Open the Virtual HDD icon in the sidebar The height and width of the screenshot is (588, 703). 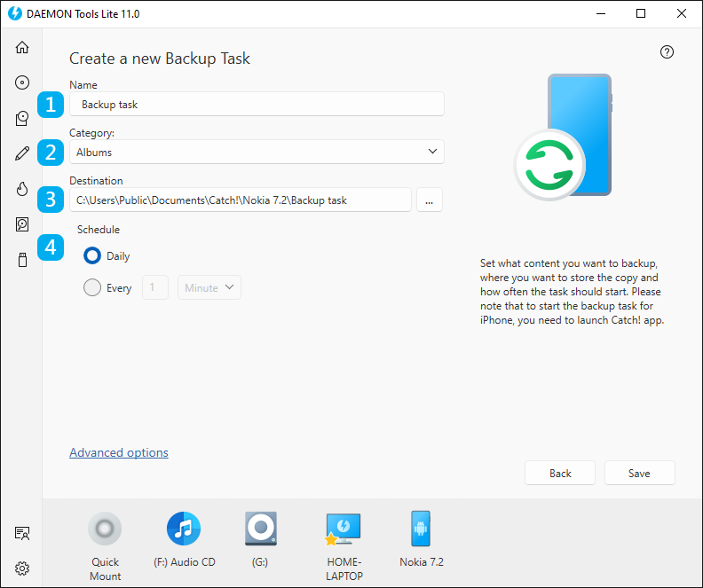(22, 224)
